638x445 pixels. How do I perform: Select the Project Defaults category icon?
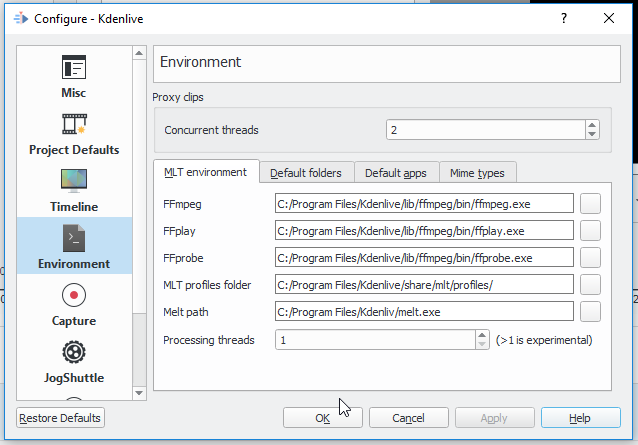(x=74, y=124)
